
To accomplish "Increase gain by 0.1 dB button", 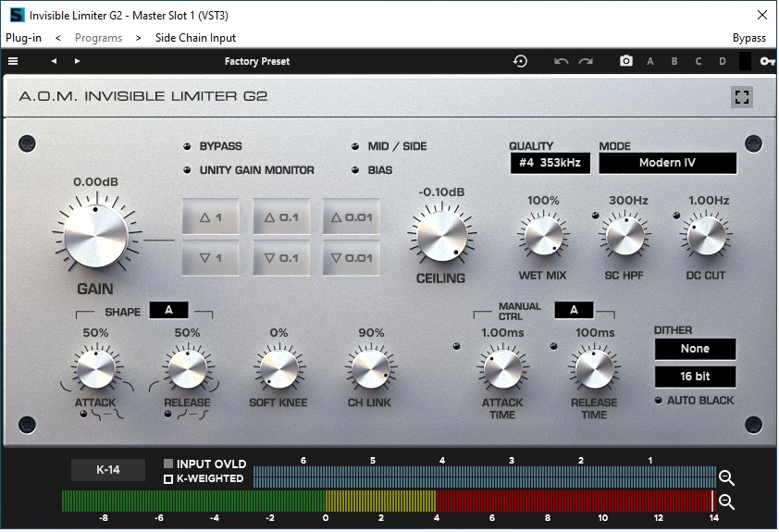I will coord(281,217).
